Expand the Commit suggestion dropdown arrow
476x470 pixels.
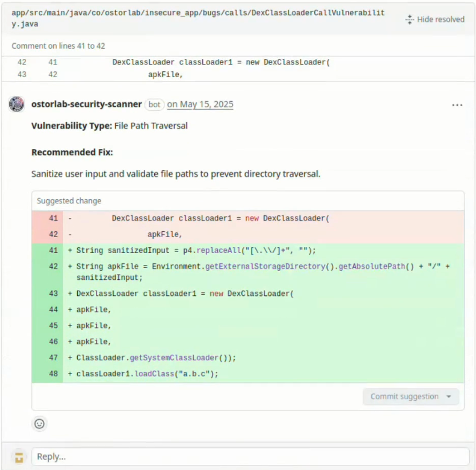click(449, 396)
